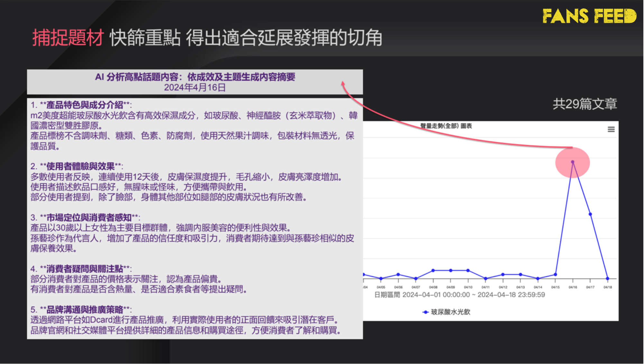The width and height of the screenshot is (644, 364).
Task: Click the line mentioning Dcard 進行產品推廣
Action: (x=185, y=320)
